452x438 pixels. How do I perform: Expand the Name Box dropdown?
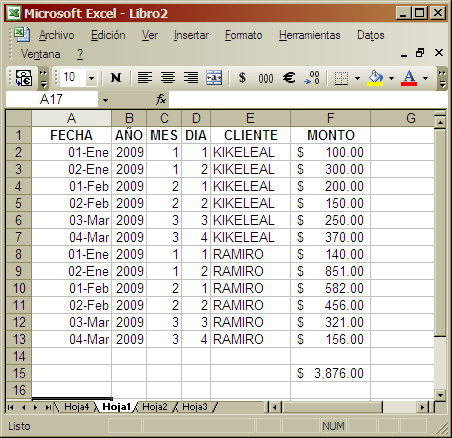[x=105, y=100]
